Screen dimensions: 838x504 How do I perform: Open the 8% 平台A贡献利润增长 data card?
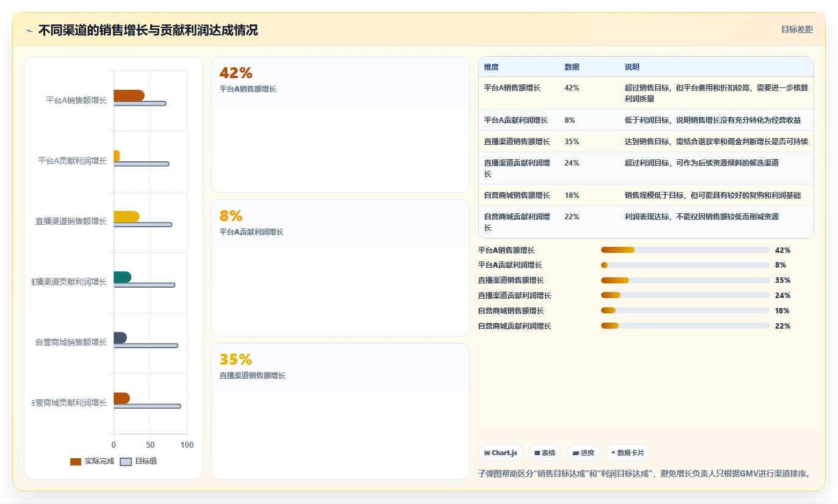click(x=340, y=268)
